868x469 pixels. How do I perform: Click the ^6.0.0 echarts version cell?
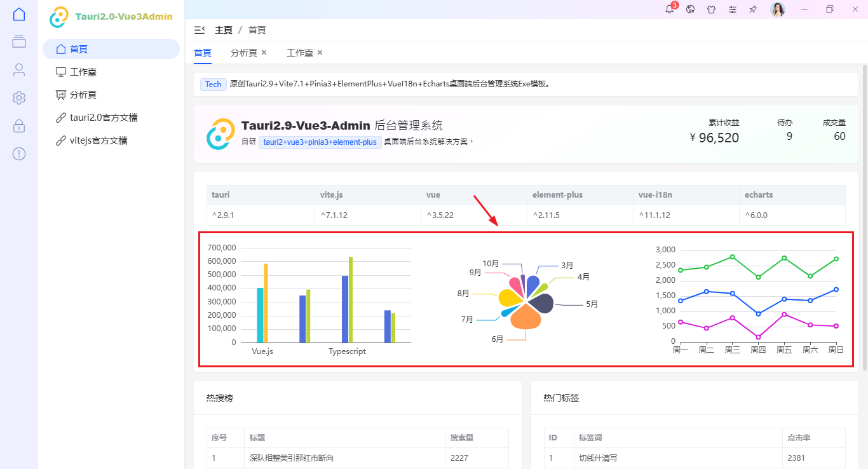[792, 215]
